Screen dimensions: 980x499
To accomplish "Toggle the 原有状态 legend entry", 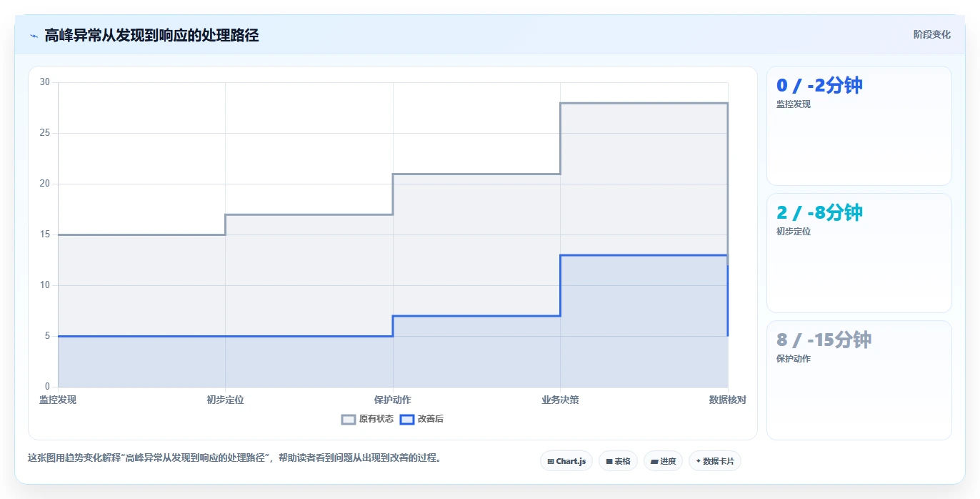I will click(367, 419).
